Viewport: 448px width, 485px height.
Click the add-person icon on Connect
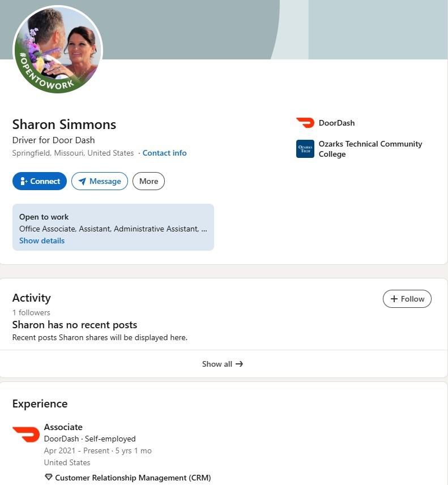coord(24,181)
